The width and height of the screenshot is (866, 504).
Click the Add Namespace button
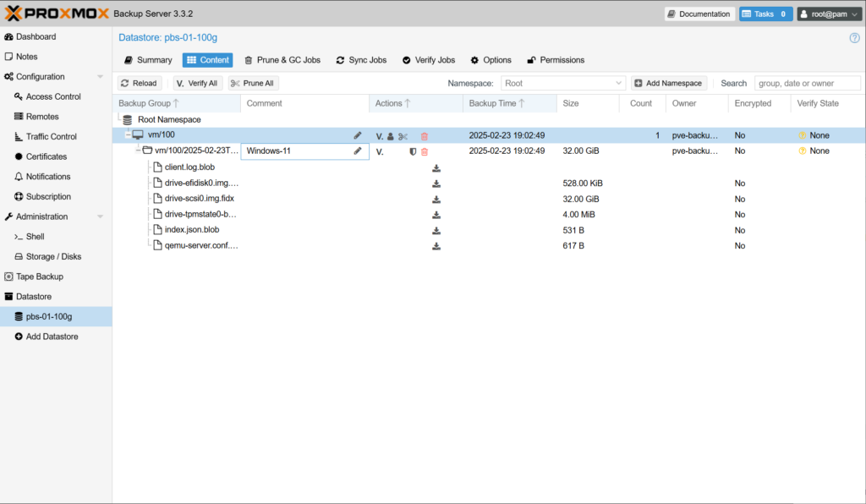tap(667, 84)
